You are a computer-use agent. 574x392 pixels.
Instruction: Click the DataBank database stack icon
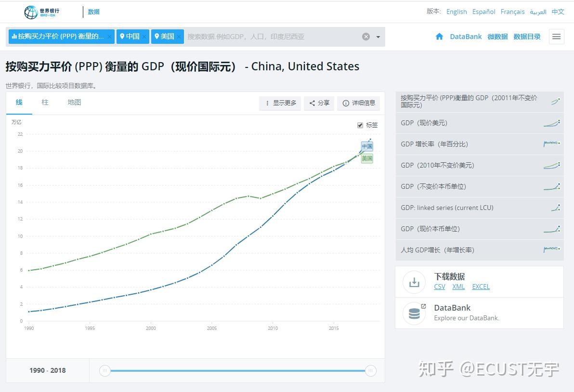tap(414, 314)
